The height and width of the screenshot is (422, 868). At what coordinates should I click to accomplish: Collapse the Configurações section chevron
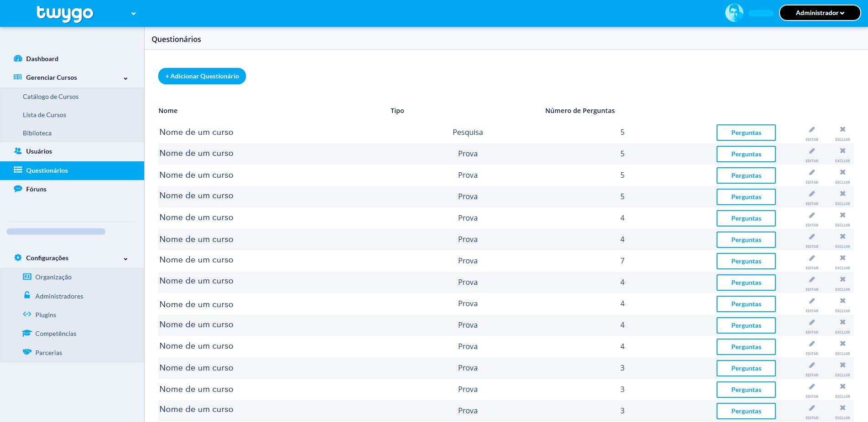coord(125,259)
